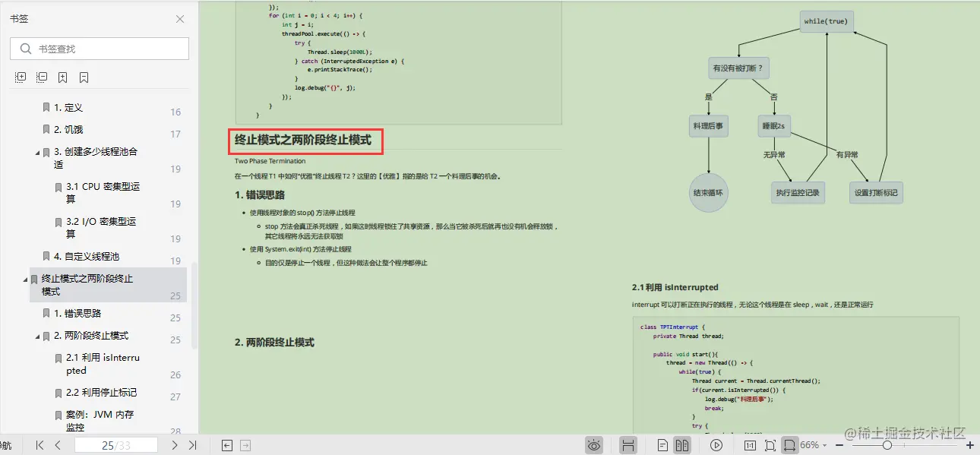Collapse all bookmarks in the panel

(42, 77)
